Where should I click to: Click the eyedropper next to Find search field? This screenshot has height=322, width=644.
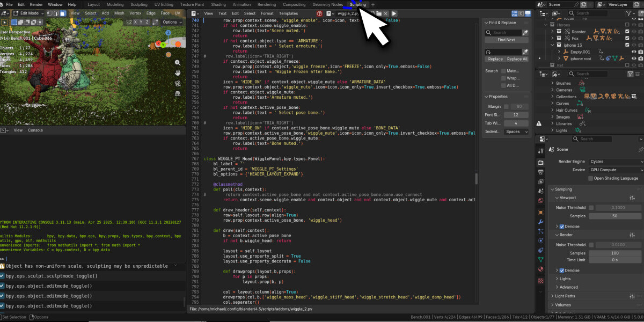tap(525, 33)
